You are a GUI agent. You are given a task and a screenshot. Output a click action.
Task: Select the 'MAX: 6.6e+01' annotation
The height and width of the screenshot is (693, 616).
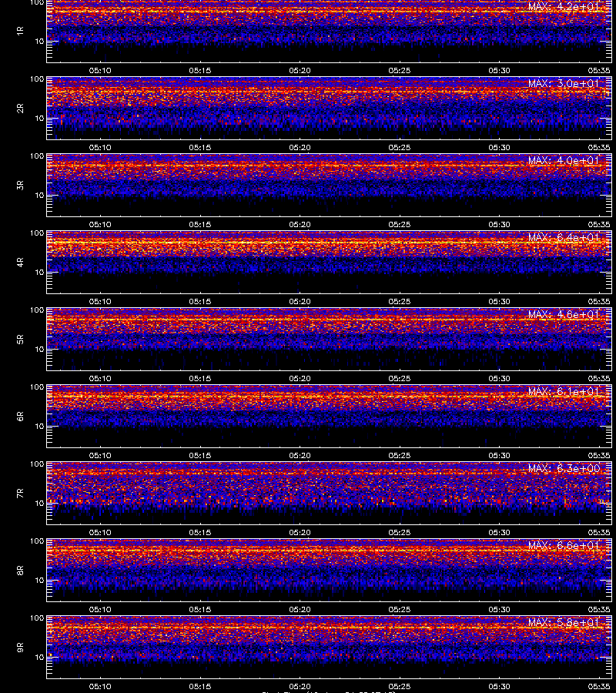tap(564, 545)
